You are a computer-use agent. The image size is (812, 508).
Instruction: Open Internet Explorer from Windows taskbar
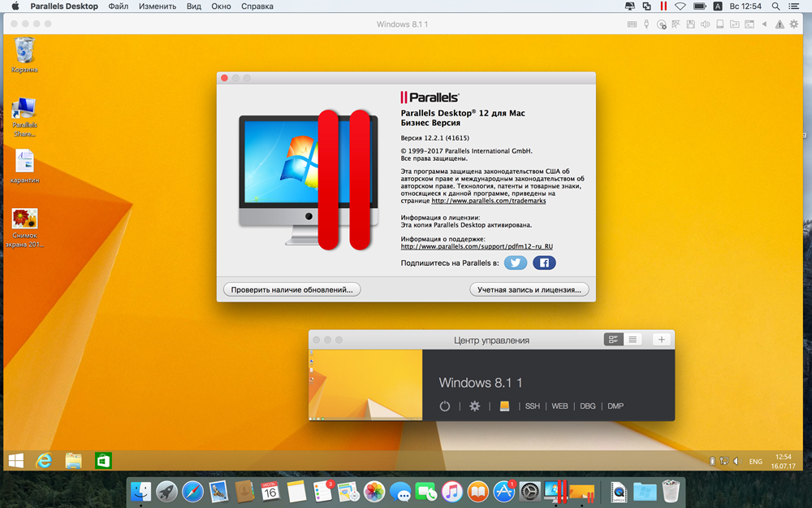[44, 461]
